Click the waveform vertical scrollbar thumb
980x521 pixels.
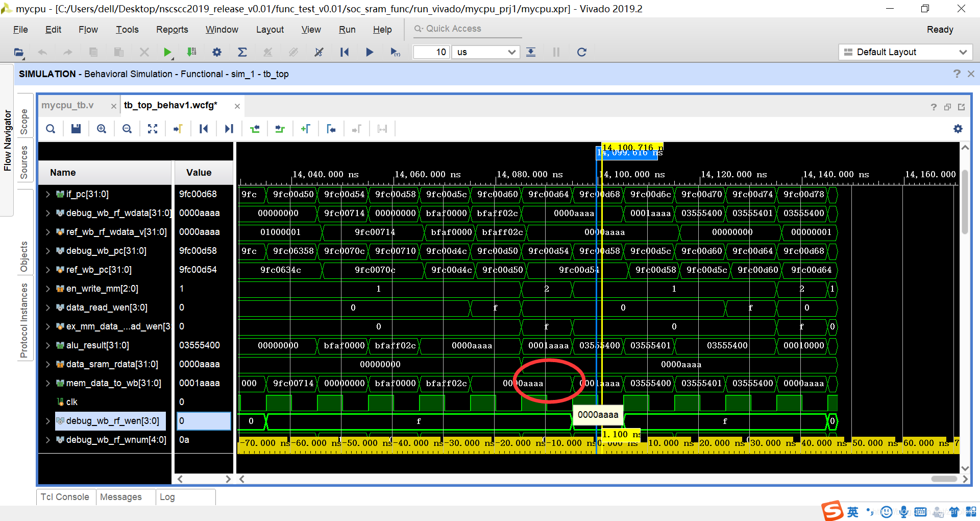point(965,202)
